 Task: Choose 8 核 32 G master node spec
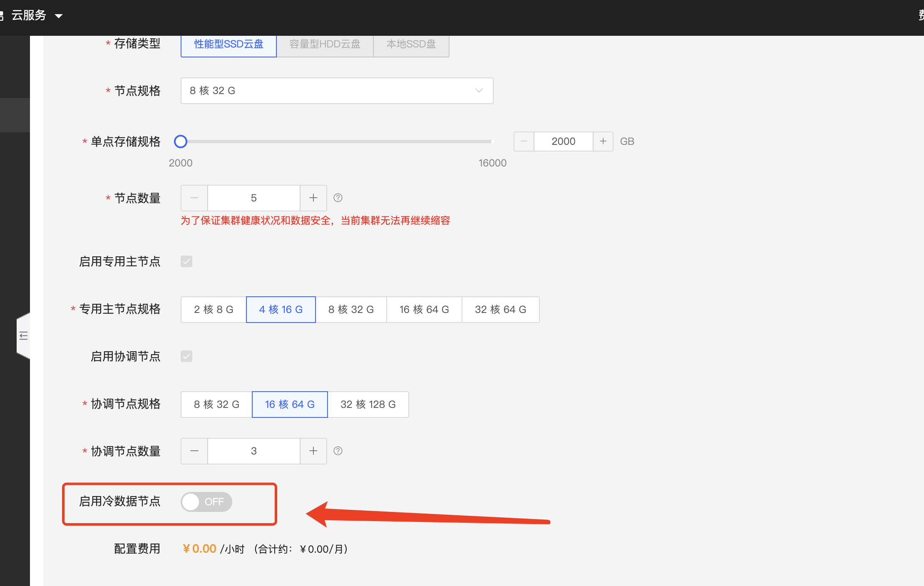(x=351, y=310)
